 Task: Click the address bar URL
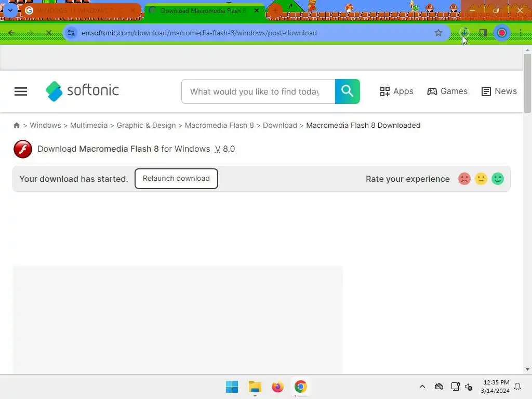click(199, 33)
